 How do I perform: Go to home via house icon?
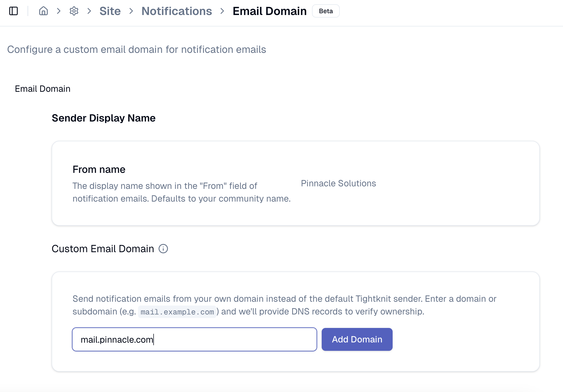[x=43, y=11]
